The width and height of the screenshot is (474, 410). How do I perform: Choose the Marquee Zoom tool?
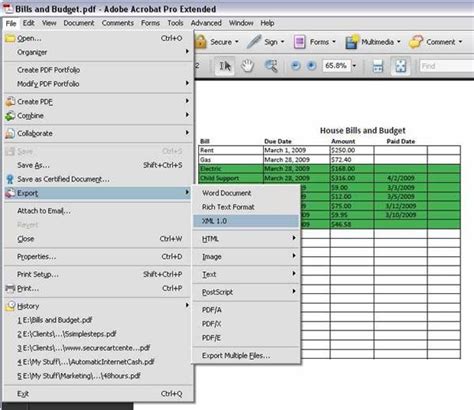(271, 66)
